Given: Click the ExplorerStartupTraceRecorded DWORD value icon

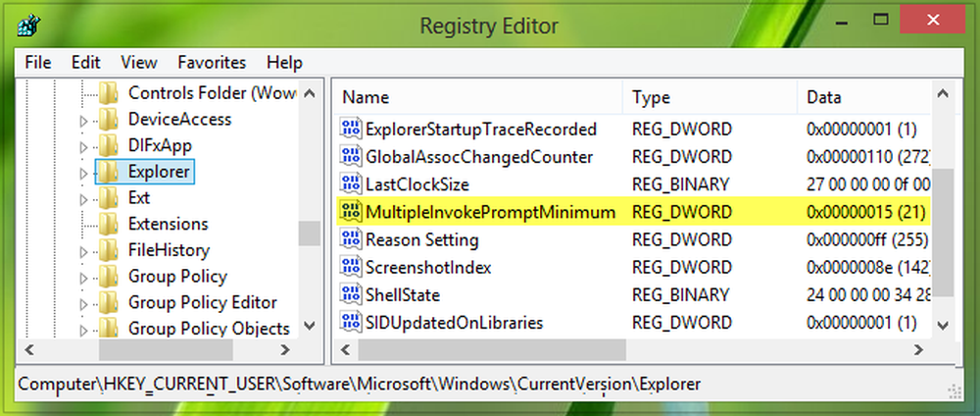Looking at the screenshot, I should click(351, 130).
